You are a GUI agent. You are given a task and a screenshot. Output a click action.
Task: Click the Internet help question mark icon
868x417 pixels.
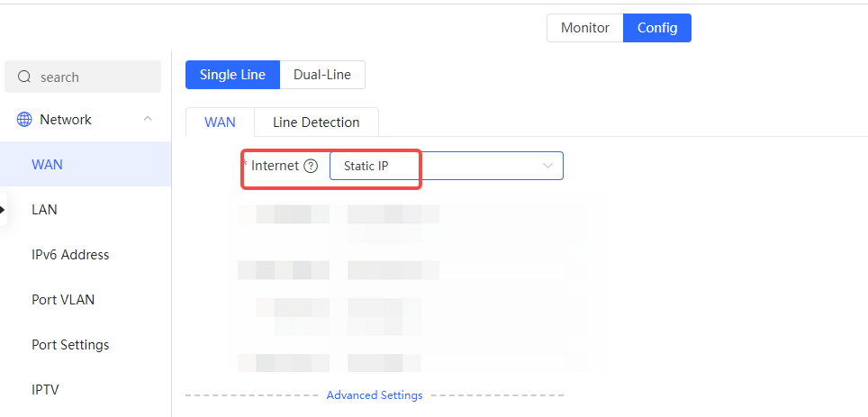coord(311,166)
